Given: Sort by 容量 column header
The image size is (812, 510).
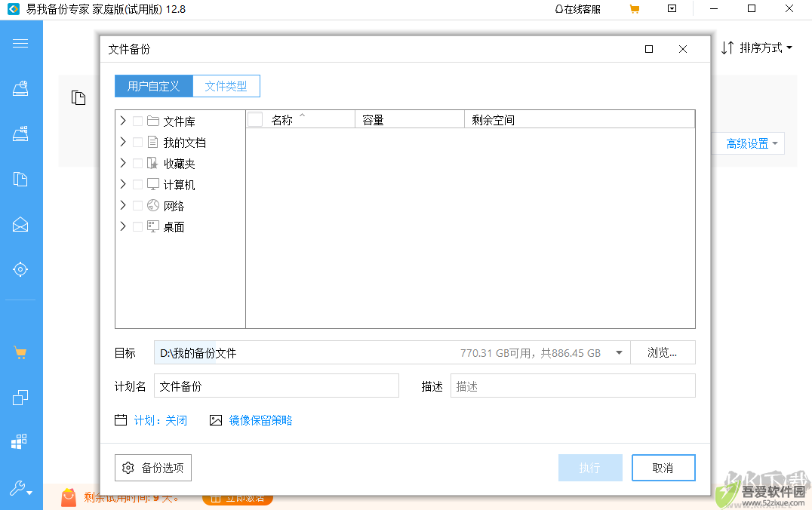Looking at the screenshot, I should point(410,120).
